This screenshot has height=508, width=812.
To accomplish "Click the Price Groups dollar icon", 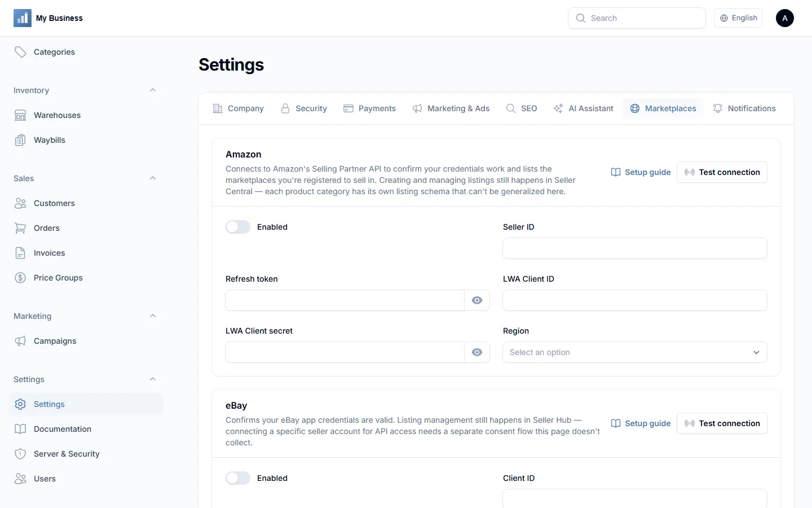I will pyautogui.click(x=20, y=278).
